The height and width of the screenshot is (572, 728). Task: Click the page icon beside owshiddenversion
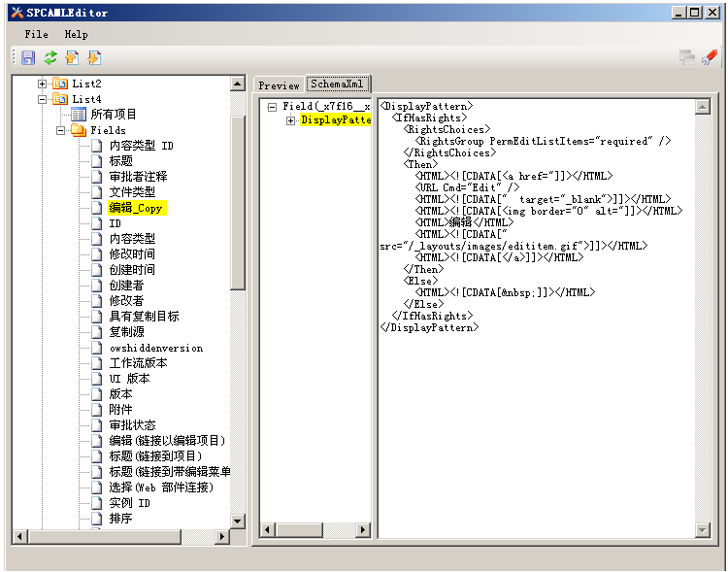[96, 348]
